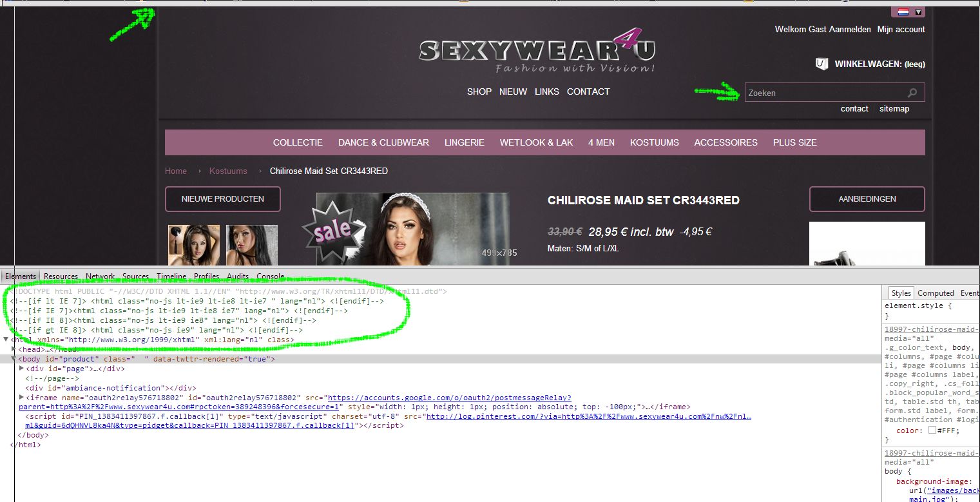
Task: Open the Sources tab in DevTools
Action: click(x=135, y=276)
